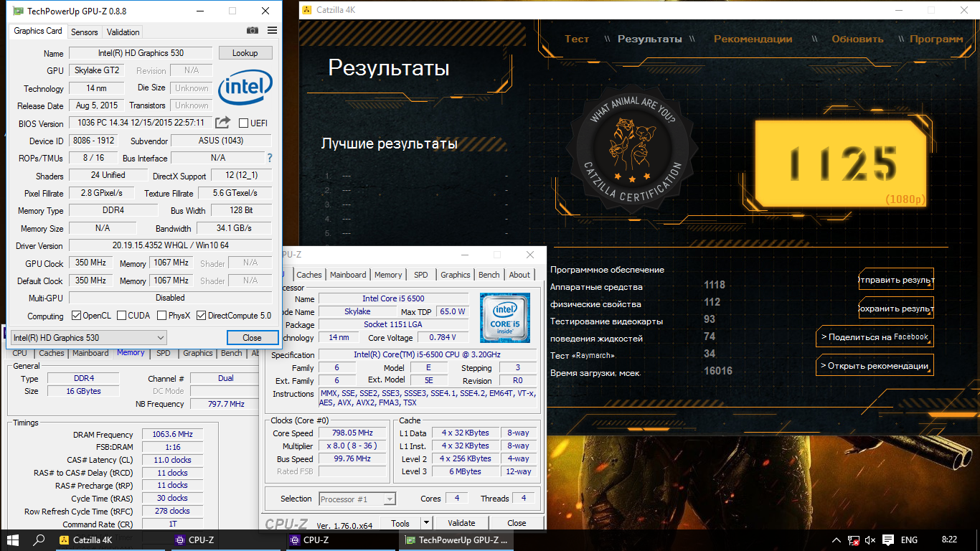980x551 pixels.
Task: Click Сохранить результат button in Catzilla
Action: point(896,308)
